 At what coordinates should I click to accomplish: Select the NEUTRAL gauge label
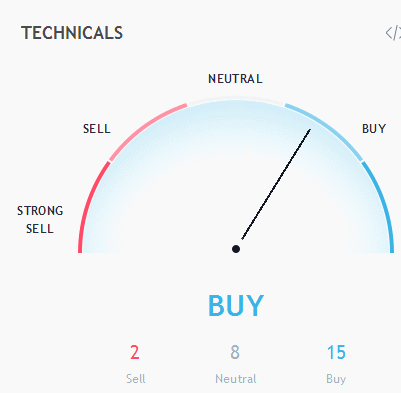[x=235, y=79]
